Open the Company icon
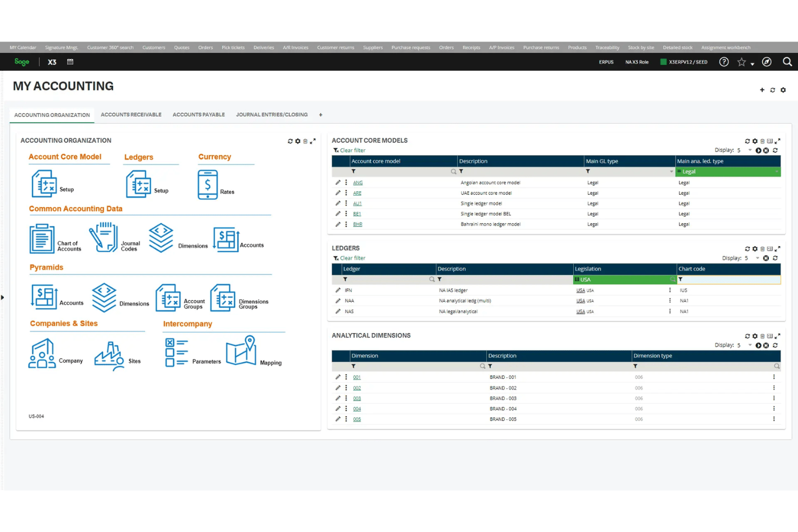798x532 pixels. click(x=42, y=354)
